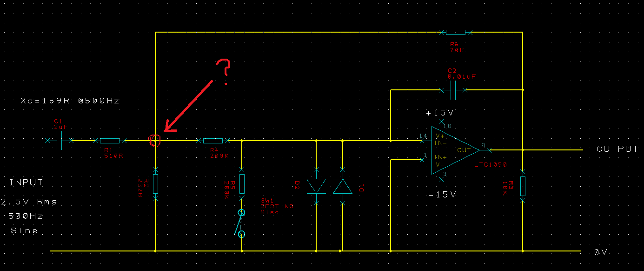Click the 'C1 2uF' label text
This screenshot has width=644, height=271.
61,124
